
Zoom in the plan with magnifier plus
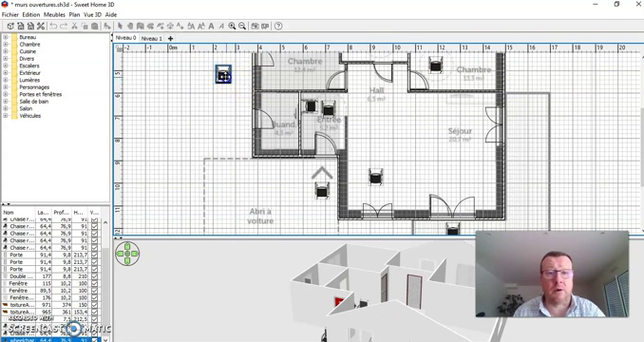(232, 26)
